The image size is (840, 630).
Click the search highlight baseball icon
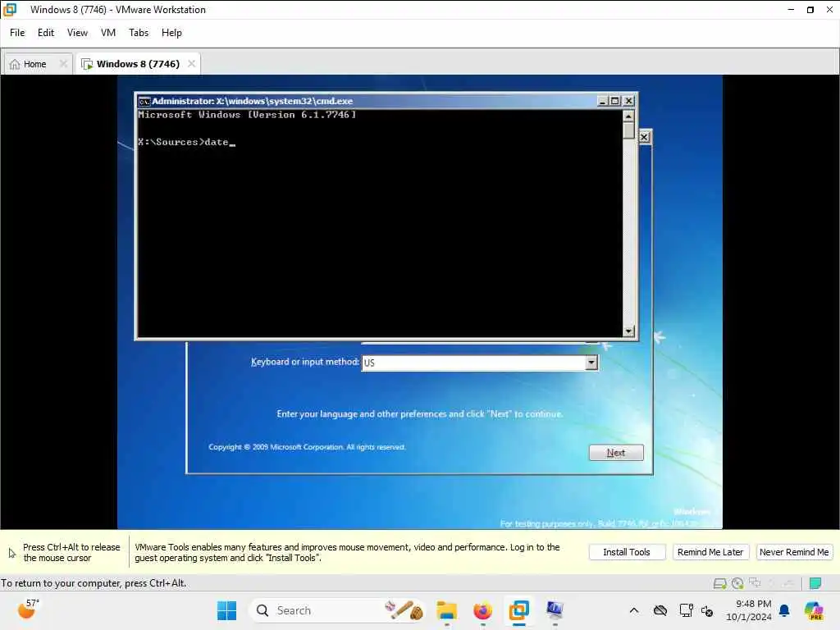[404, 610]
